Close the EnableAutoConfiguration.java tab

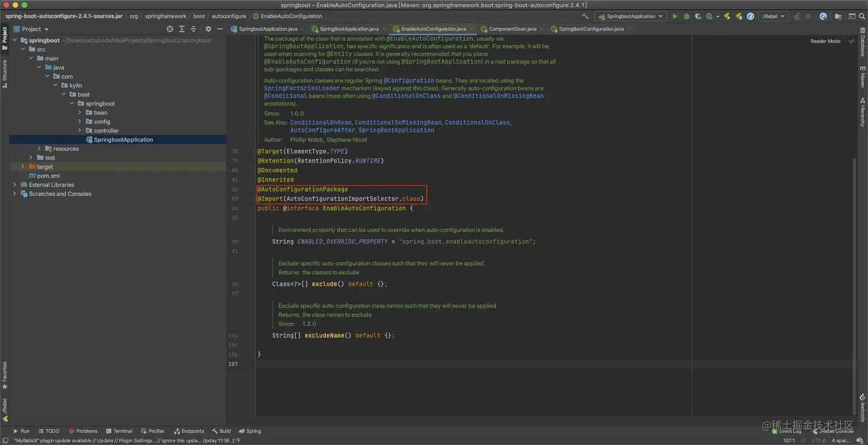click(472, 29)
